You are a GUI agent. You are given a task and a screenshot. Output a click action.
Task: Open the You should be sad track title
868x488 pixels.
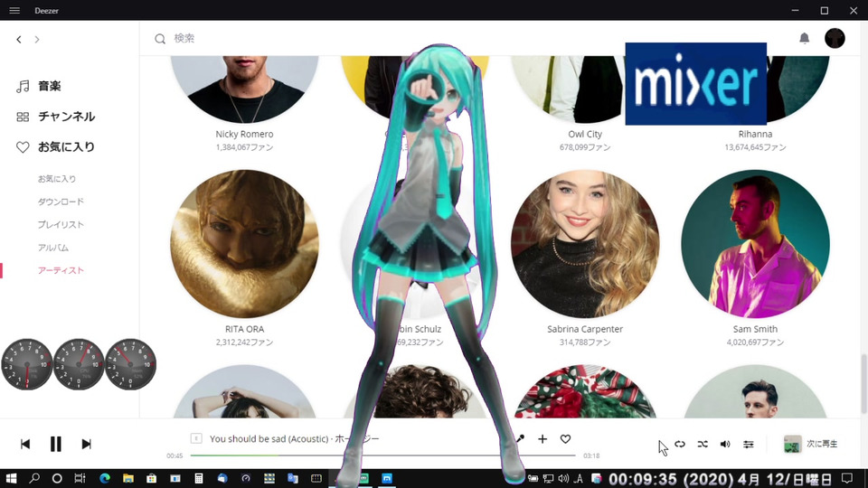[268, 439]
